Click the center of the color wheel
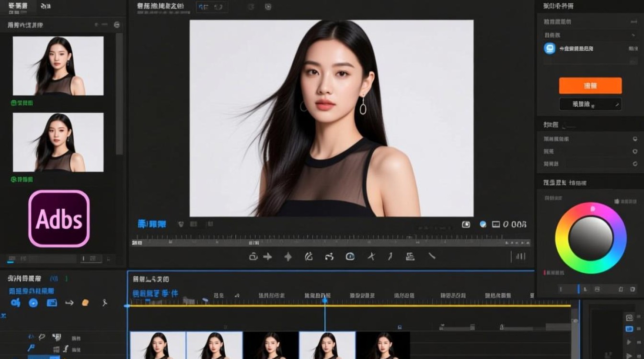Image resolution: width=644 pixels, height=359 pixels. tap(591, 238)
